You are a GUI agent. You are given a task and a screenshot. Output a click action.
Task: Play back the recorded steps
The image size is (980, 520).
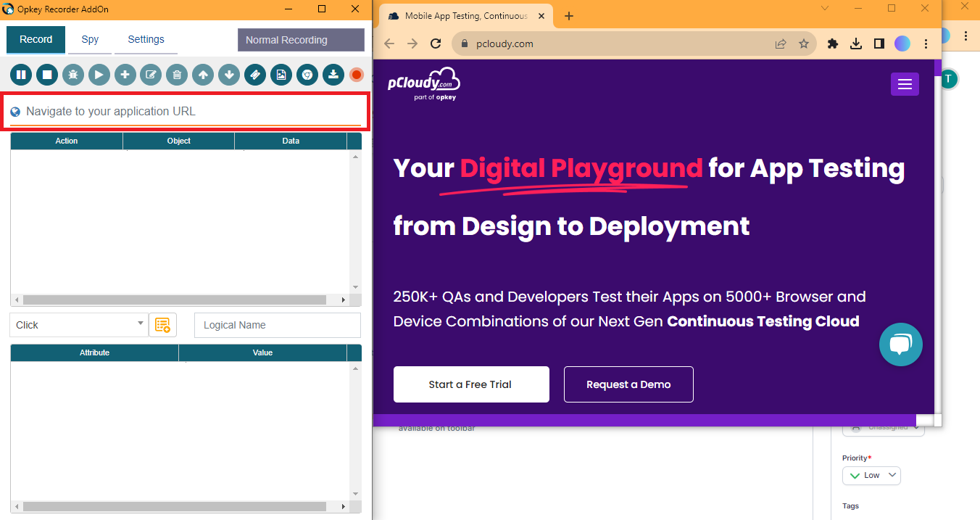[99, 74]
